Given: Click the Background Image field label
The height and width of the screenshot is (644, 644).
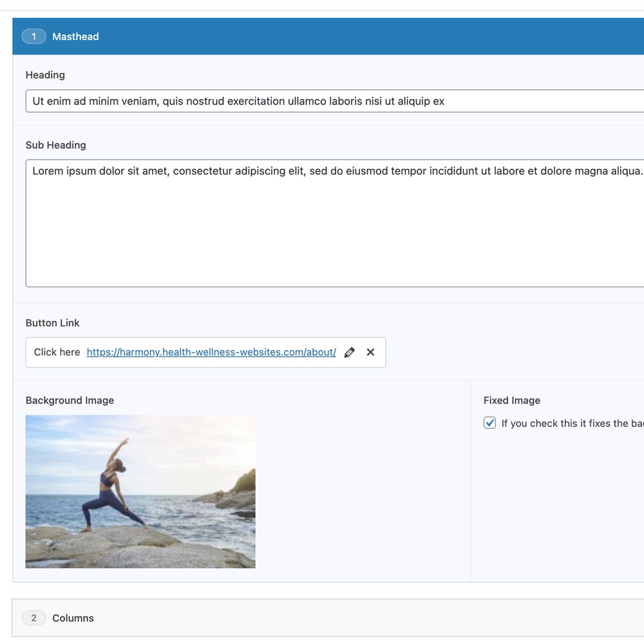Looking at the screenshot, I should click(x=70, y=400).
